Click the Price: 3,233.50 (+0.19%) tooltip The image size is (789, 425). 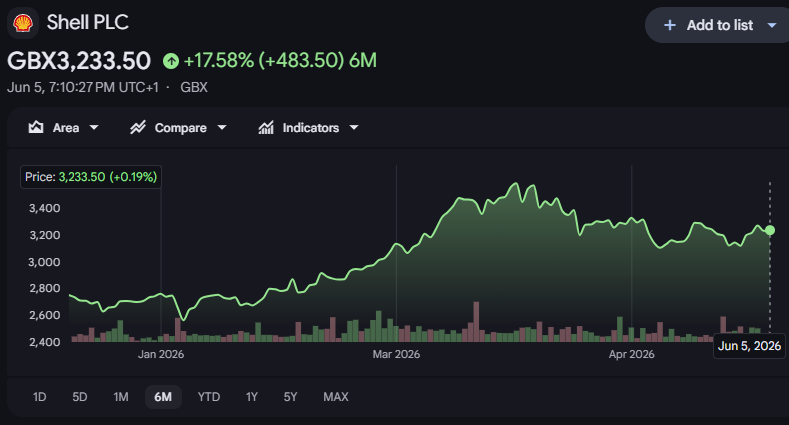coord(91,177)
